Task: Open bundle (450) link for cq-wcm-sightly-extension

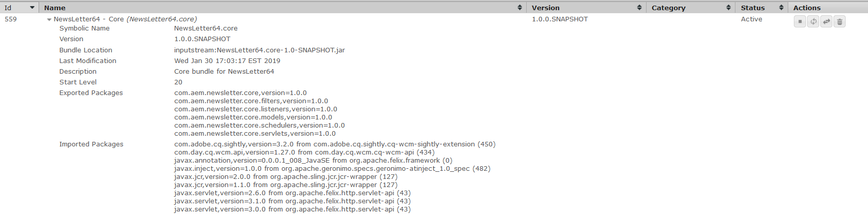Action: [x=487, y=144]
